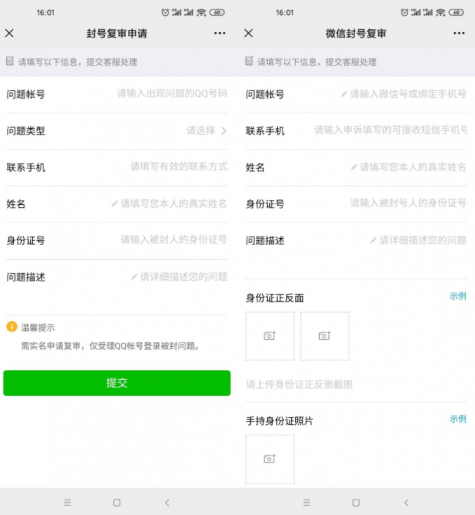Upload second ID card photo box

tap(325, 336)
